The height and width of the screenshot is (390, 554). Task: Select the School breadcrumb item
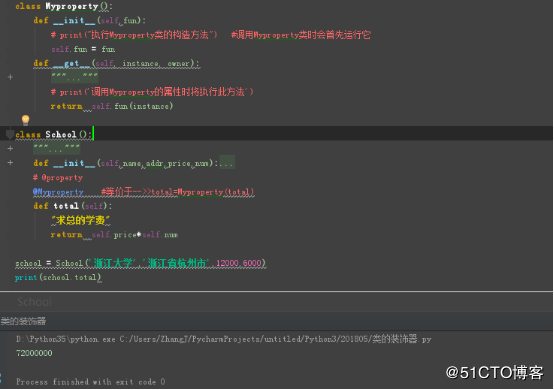(x=34, y=302)
